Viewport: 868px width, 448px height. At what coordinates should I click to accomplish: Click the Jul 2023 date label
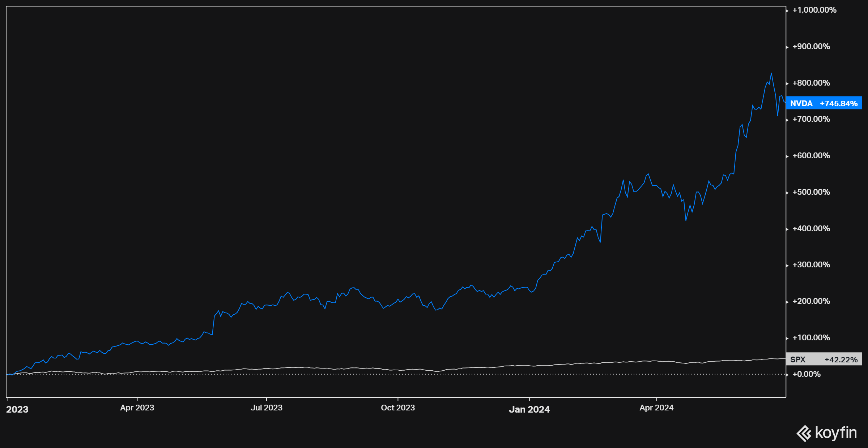[267, 408]
